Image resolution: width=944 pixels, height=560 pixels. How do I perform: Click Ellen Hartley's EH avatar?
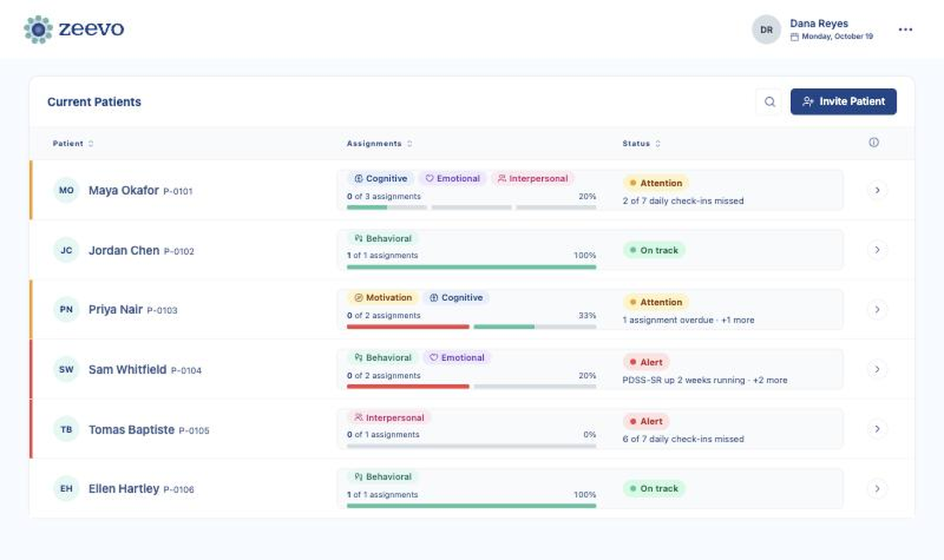coord(66,489)
